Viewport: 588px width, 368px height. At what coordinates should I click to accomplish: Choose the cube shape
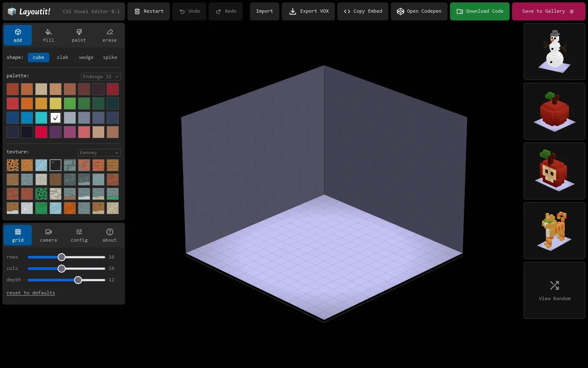click(38, 57)
